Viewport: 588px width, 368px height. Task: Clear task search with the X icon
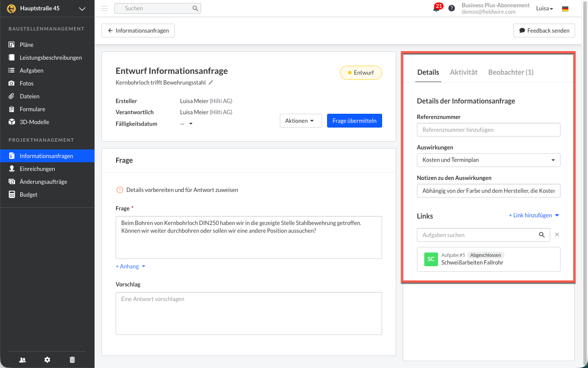point(557,235)
